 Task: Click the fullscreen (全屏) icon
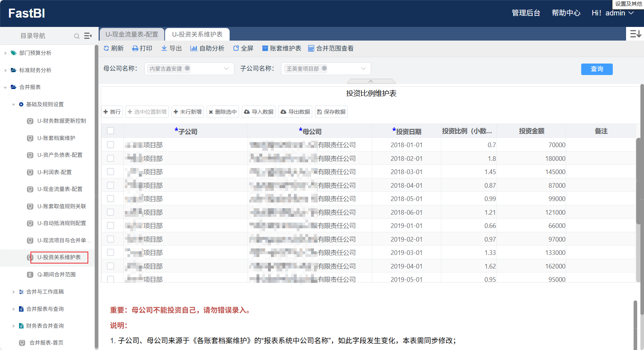click(236, 48)
